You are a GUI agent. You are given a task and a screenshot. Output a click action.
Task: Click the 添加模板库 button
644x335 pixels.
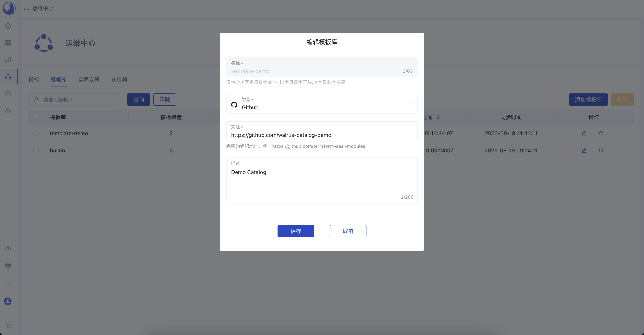click(588, 100)
